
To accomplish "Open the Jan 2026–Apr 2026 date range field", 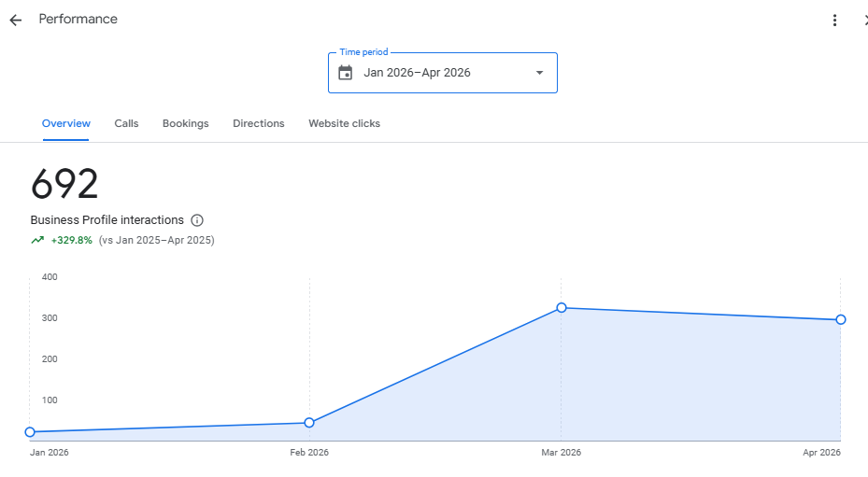I will pyautogui.click(x=442, y=73).
